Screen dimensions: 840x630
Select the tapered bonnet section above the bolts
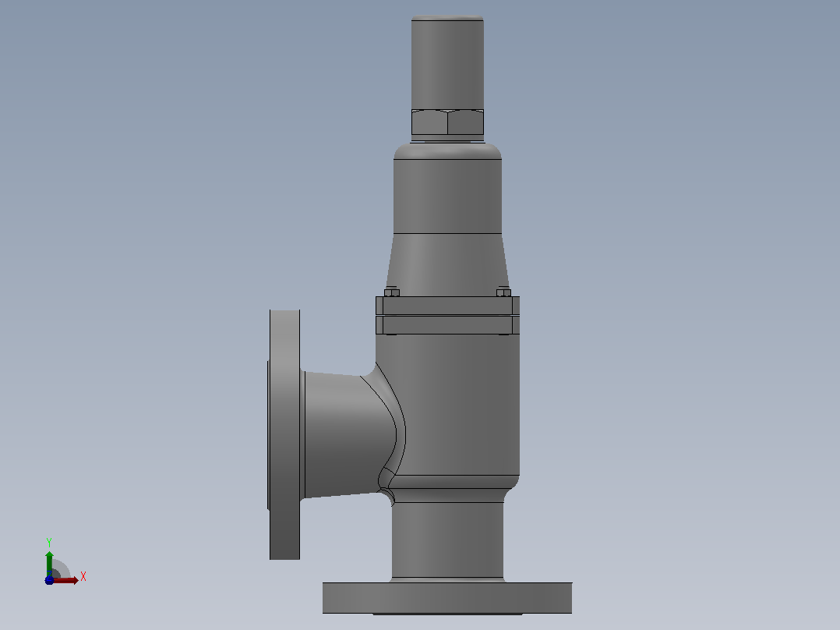pos(447,265)
